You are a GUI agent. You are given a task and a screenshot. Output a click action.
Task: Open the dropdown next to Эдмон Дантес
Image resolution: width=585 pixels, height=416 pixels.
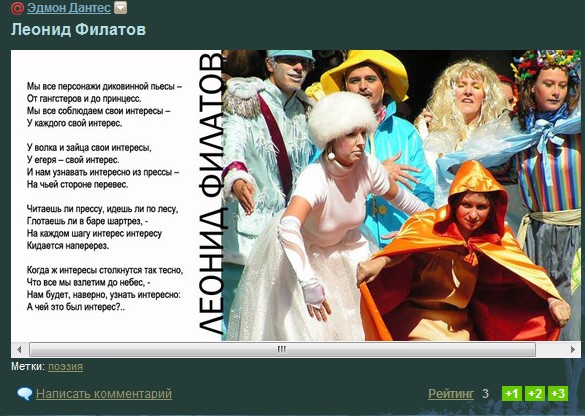(120, 7)
